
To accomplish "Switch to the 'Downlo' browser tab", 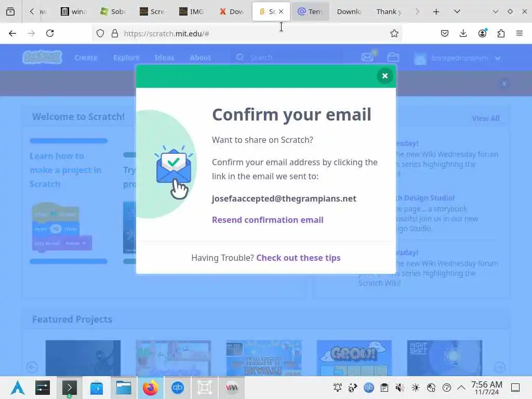I will pos(349,11).
